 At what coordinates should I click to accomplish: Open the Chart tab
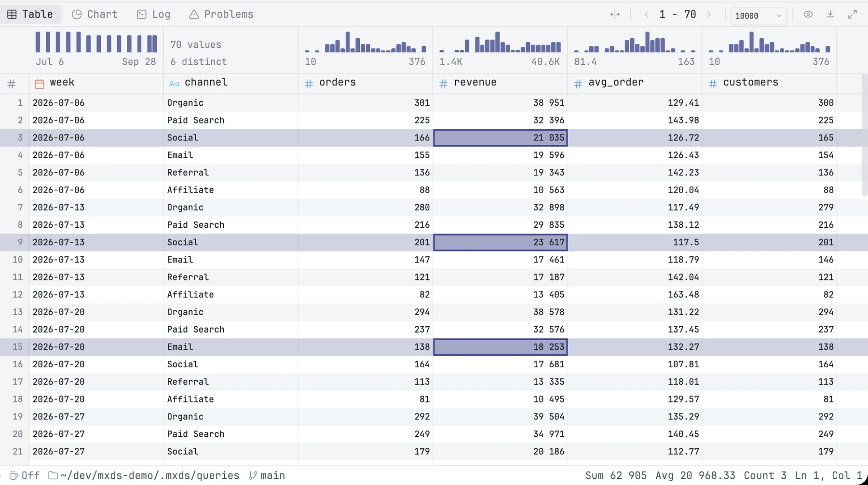[95, 14]
